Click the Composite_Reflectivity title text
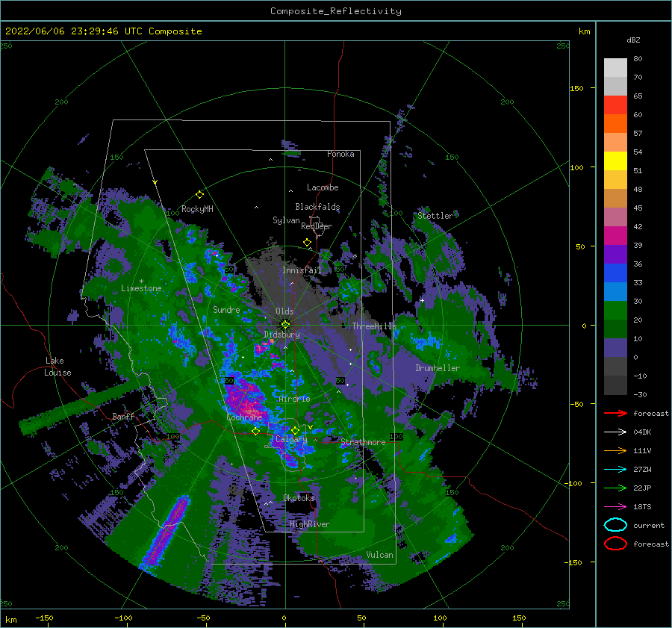 point(336,11)
